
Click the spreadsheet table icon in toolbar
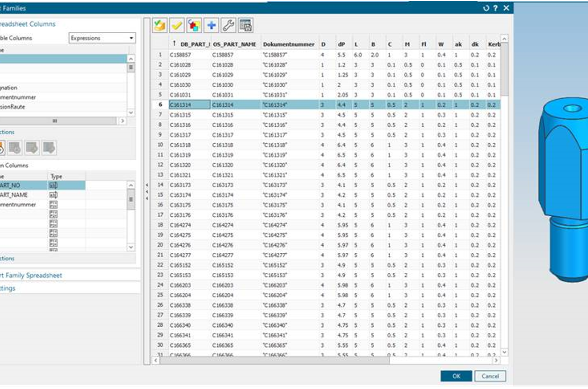246,26
